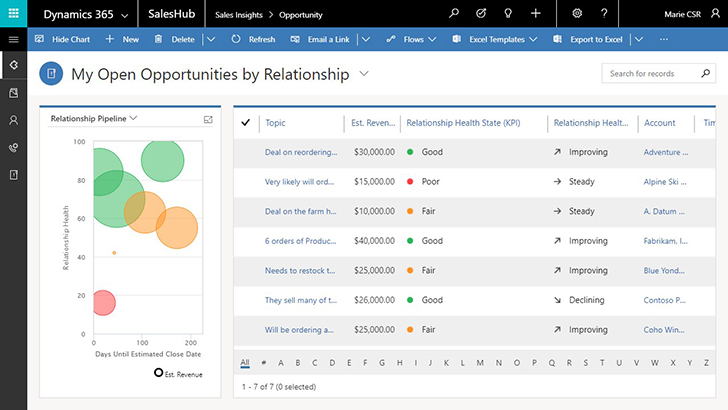Expand the Excel Templates dropdown
Image resolution: width=728 pixels, height=410 pixels.
[x=531, y=39]
